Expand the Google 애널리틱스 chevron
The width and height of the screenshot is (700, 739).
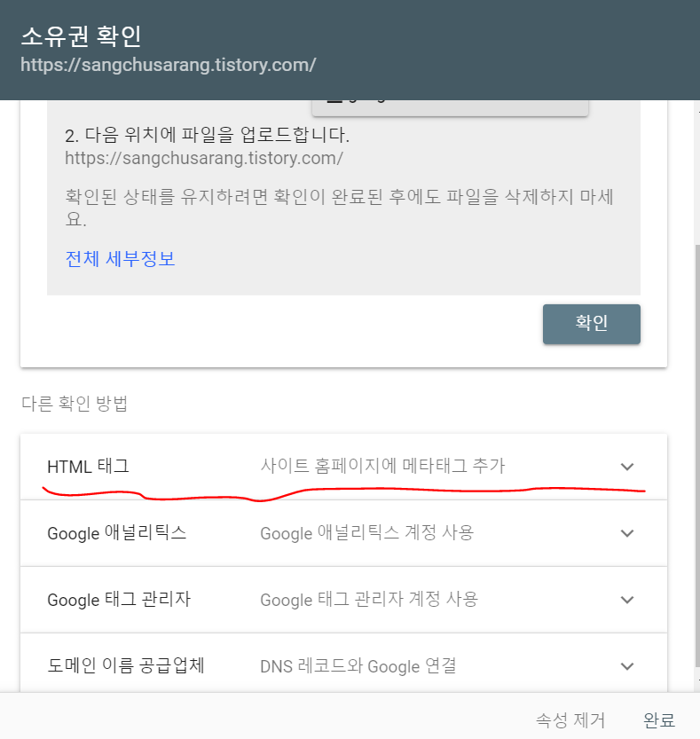click(x=627, y=533)
